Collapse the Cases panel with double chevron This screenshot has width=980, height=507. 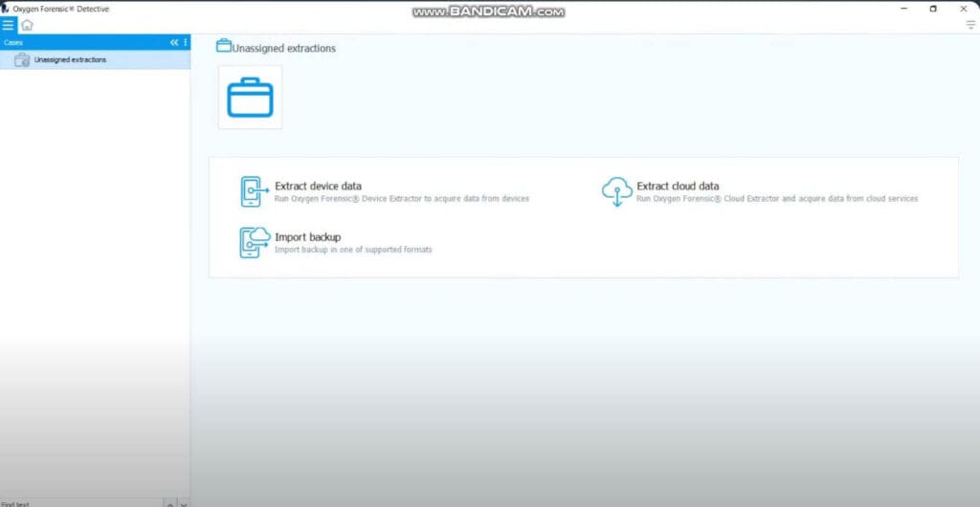pyautogui.click(x=174, y=42)
